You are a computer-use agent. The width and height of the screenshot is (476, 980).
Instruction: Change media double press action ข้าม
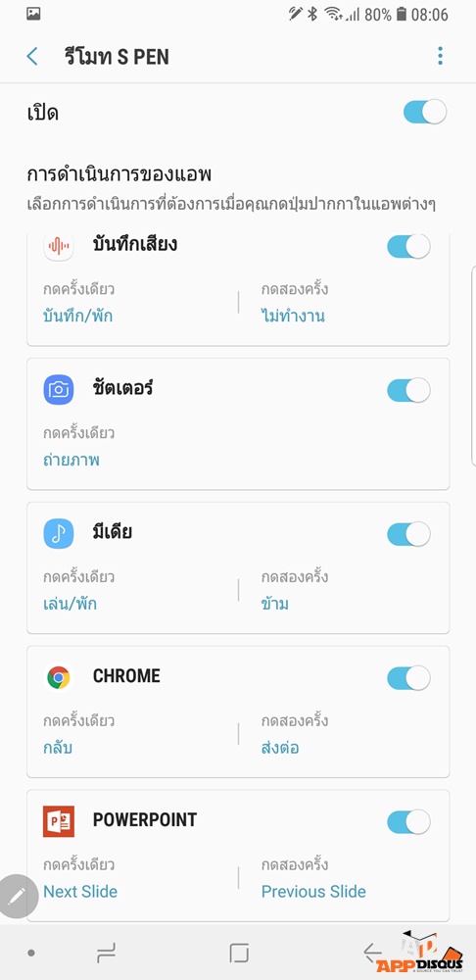[x=275, y=604]
